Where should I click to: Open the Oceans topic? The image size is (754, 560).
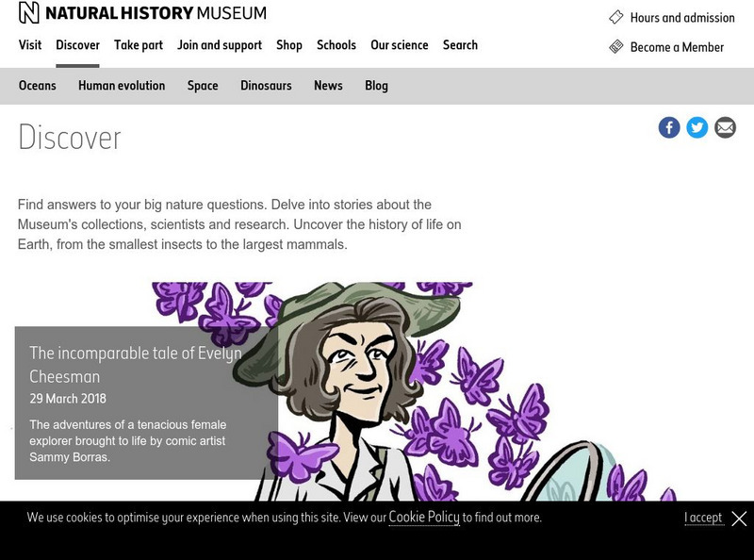click(37, 85)
